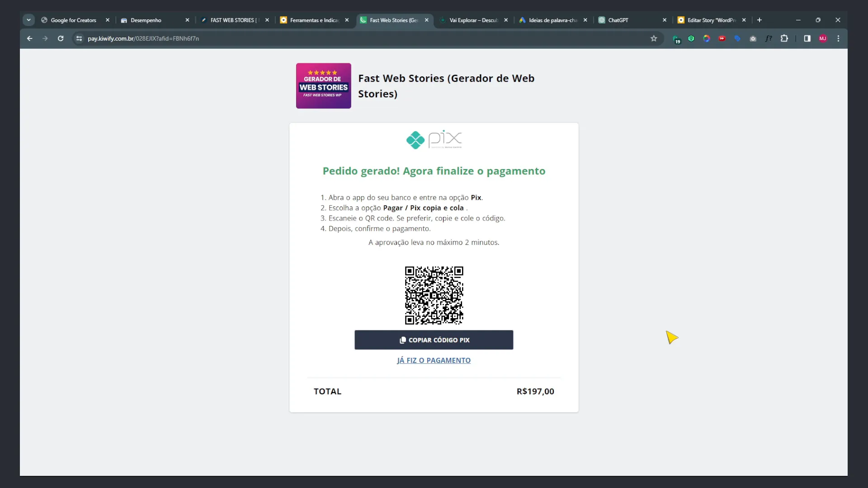The image size is (868, 488).
Task: Reload the payment page
Action: 61,38
